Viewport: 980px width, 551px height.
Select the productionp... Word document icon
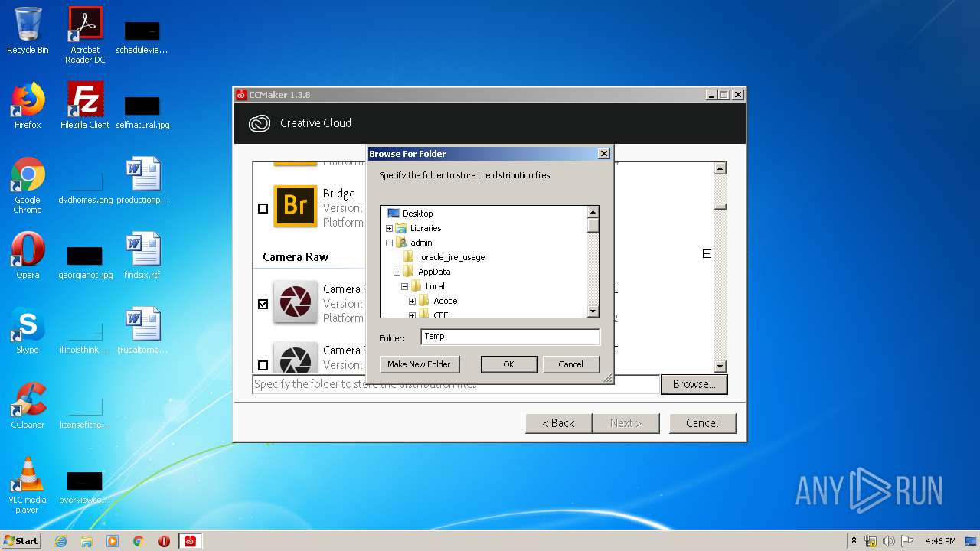(142, 181)
